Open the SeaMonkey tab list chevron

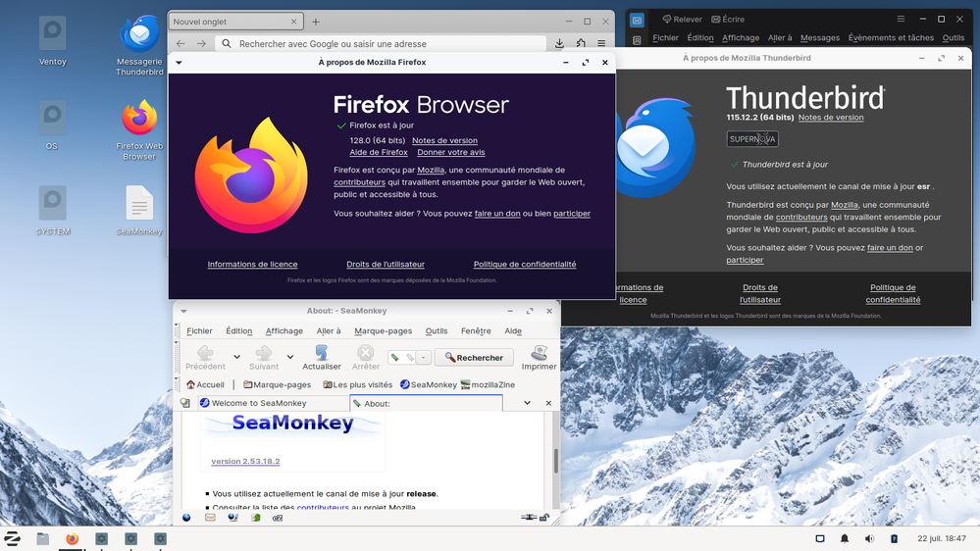pos(527,403)
